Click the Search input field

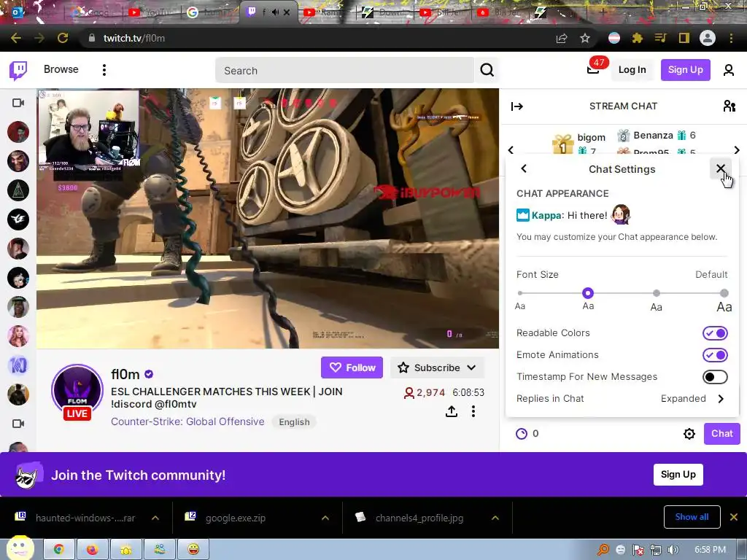point(345,71)
